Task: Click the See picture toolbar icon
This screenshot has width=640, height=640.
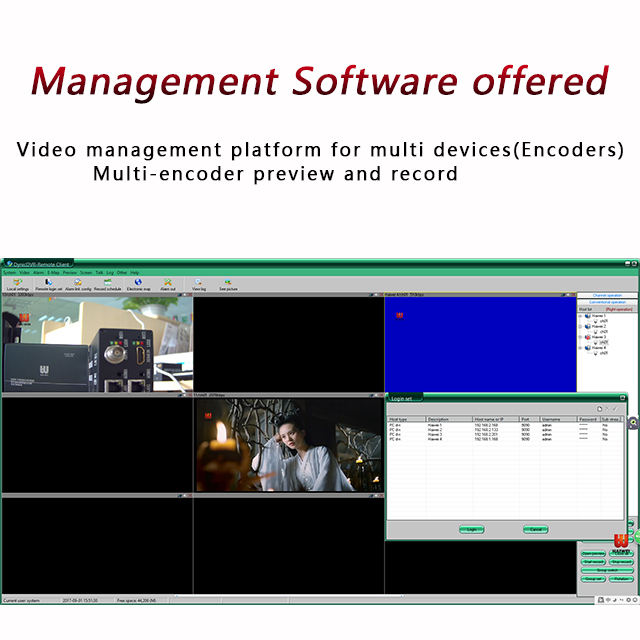Action: [x=228, y=284]
